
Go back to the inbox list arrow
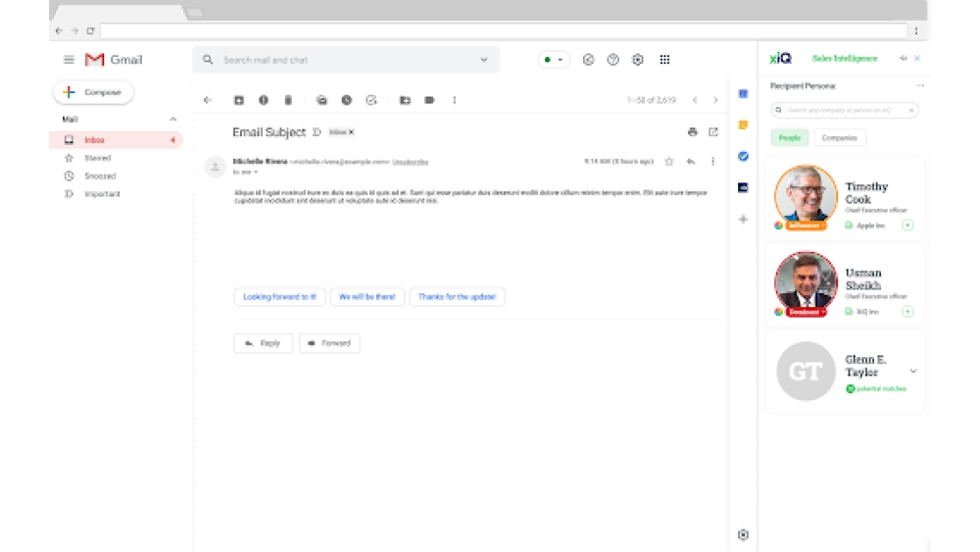click(208, 100)
